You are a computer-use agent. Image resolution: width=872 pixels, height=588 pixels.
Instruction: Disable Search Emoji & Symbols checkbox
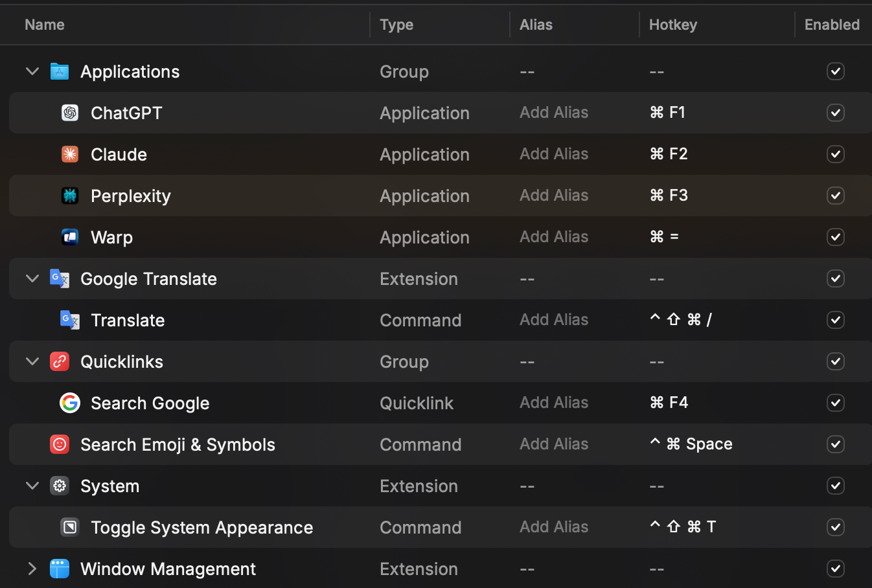click(836, 444)
